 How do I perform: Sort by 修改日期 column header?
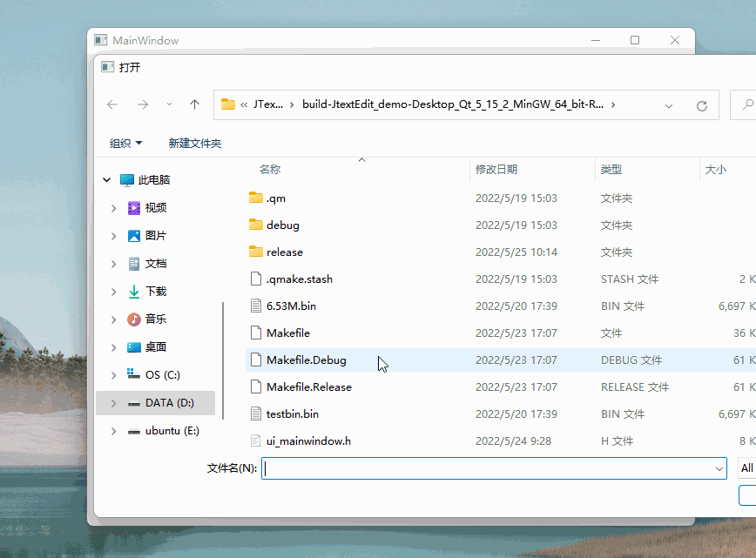[x=496, y=170]
